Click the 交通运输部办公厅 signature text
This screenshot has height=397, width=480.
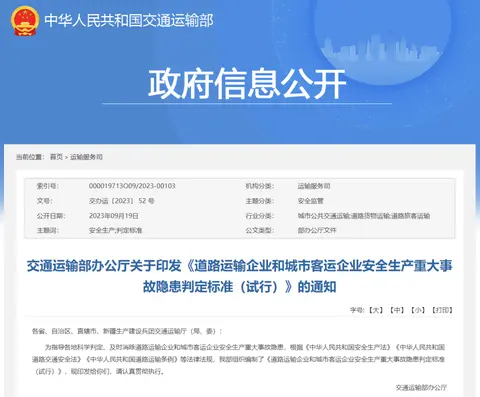point(421,387)
